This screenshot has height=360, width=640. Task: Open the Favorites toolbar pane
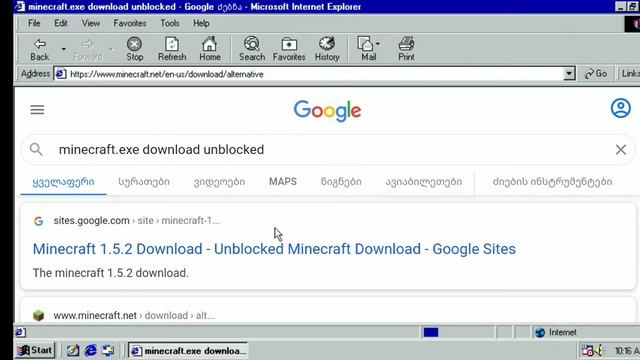point(289,49)
